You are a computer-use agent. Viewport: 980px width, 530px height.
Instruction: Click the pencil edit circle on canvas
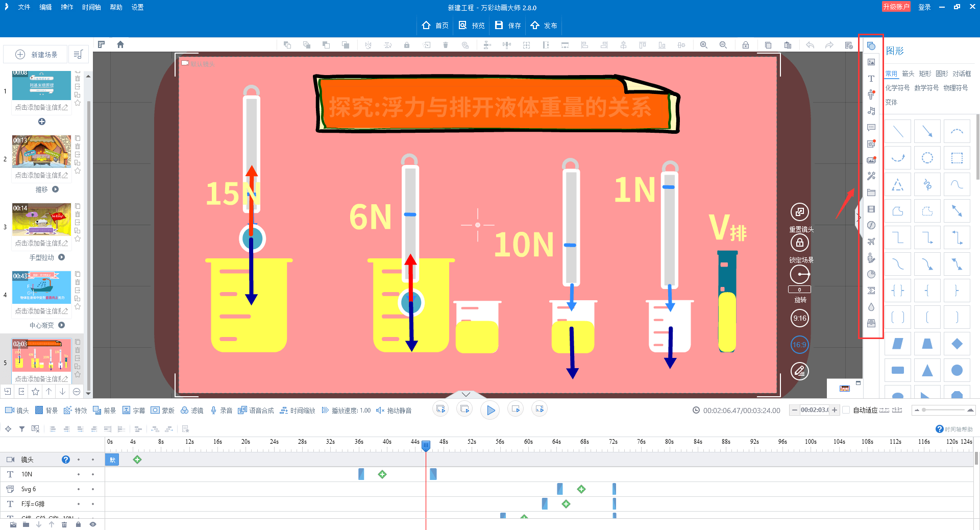click(x=800, y=371)
